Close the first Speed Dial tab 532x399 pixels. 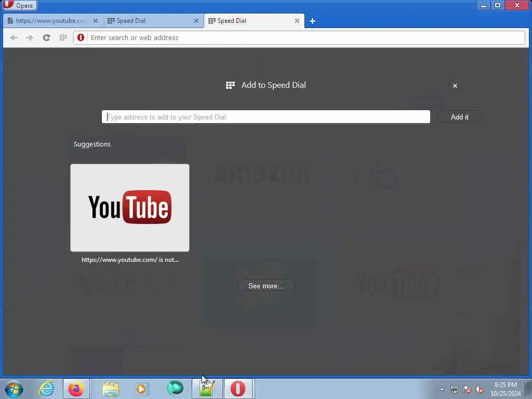click(196, 21)
